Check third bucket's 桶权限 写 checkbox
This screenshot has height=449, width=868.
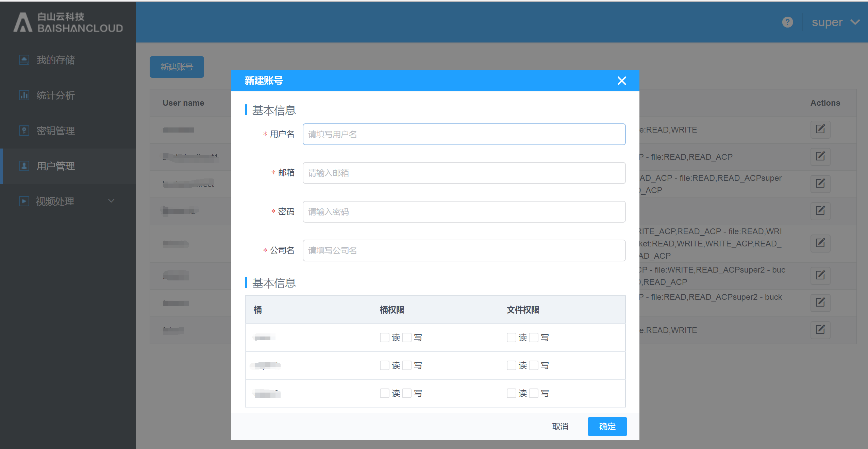(x=407, y=393)
